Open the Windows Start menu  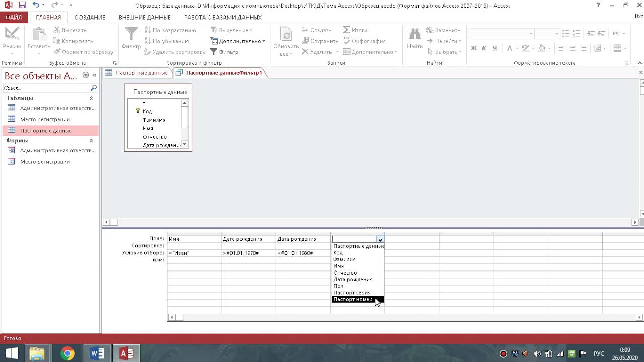tap(11, 353)
